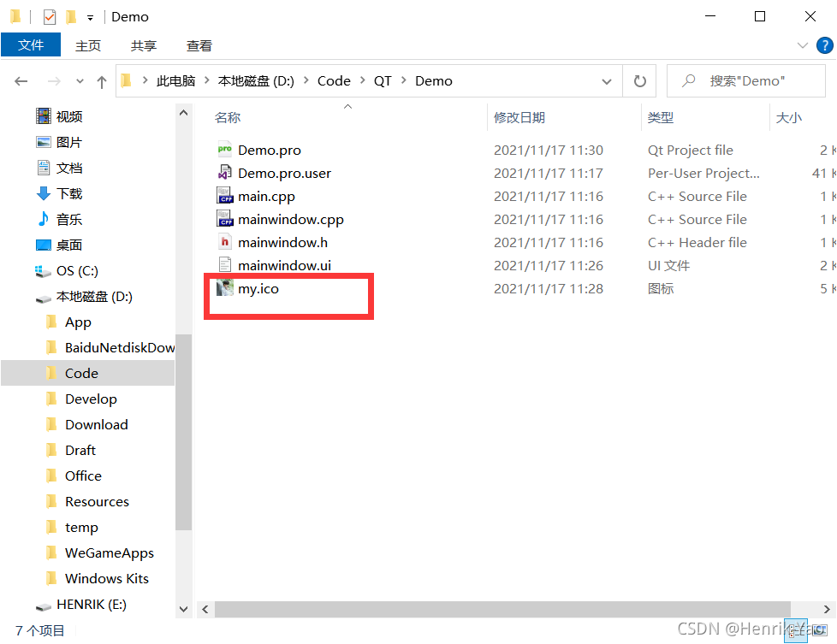Open the help question mark icon

point(825,45)
